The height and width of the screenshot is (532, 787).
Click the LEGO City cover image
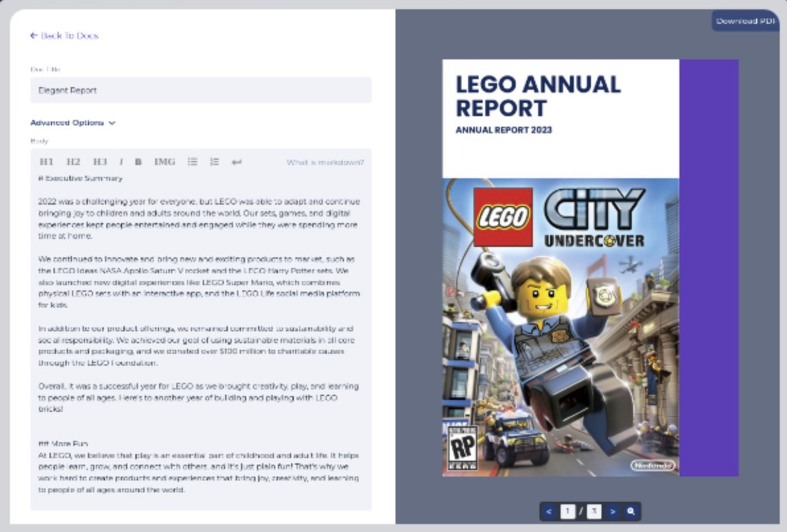(x=561, y=327)
